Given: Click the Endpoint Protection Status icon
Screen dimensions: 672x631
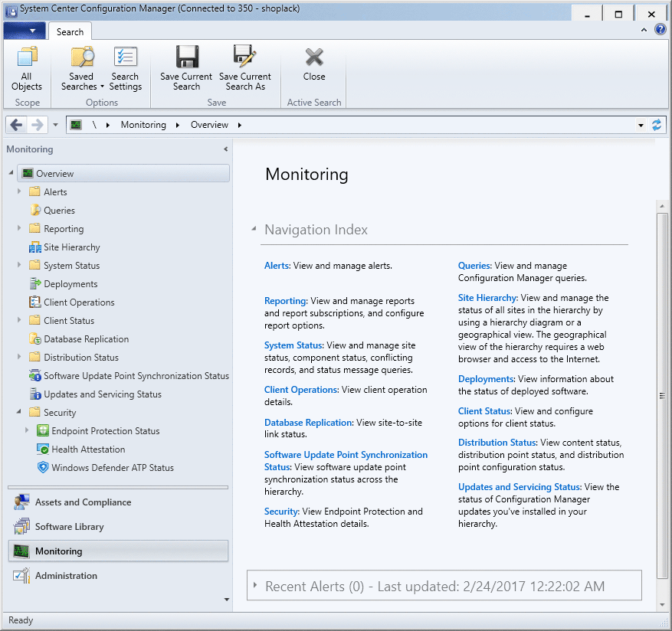Looking at the screenshot, I should (42, 430).
